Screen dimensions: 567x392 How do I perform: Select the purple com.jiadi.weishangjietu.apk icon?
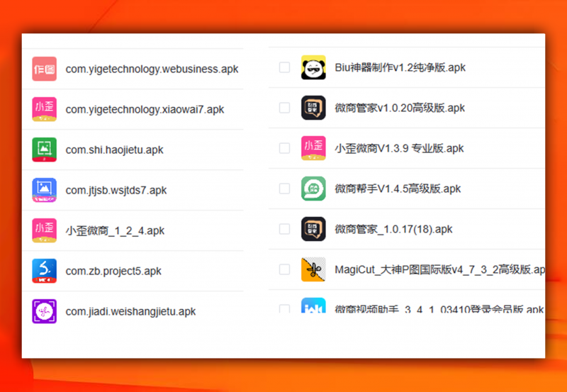click(x=44, y=311)
